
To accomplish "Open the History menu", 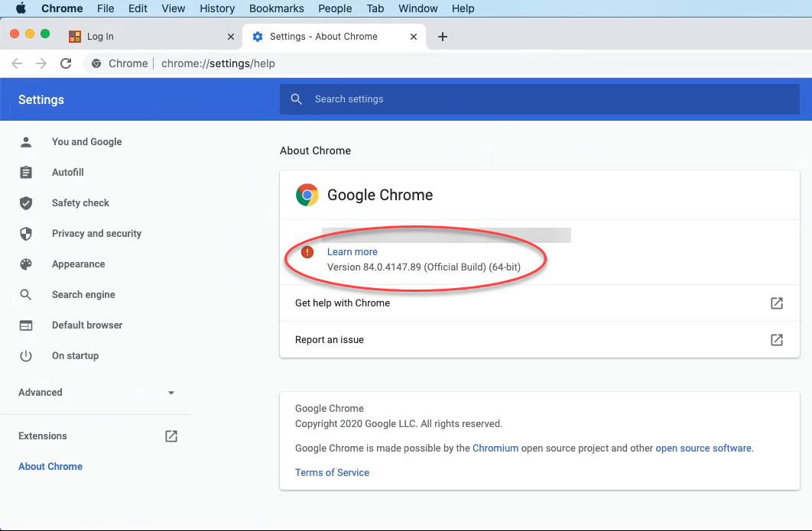I will click(x=217, y=8).
